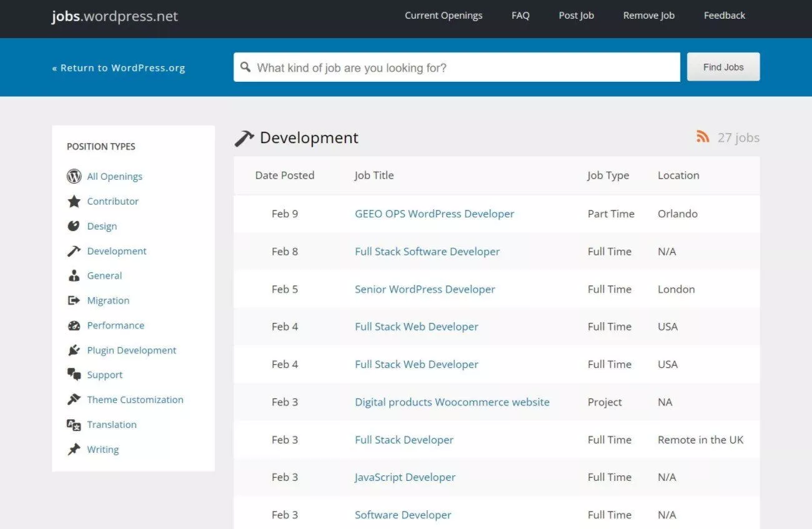The image size is (812, 529).
Task: Select Performance position type
Action: (x=116, y=325)
